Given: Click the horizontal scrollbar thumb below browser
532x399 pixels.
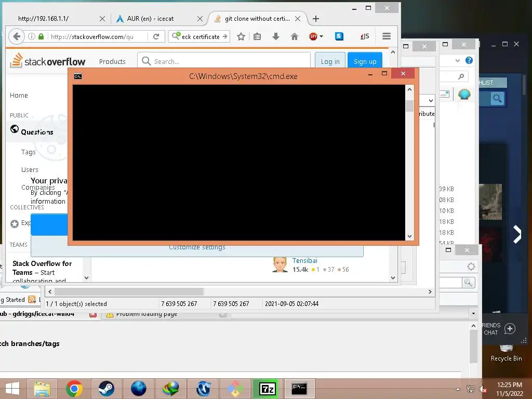Looking at the screenshot, I should 129,291.
